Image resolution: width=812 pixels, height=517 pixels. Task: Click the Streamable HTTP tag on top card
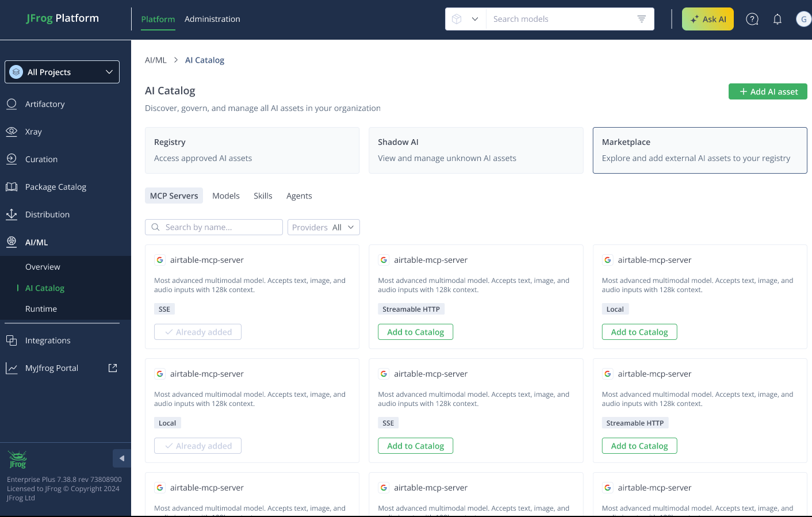(411, 309)
